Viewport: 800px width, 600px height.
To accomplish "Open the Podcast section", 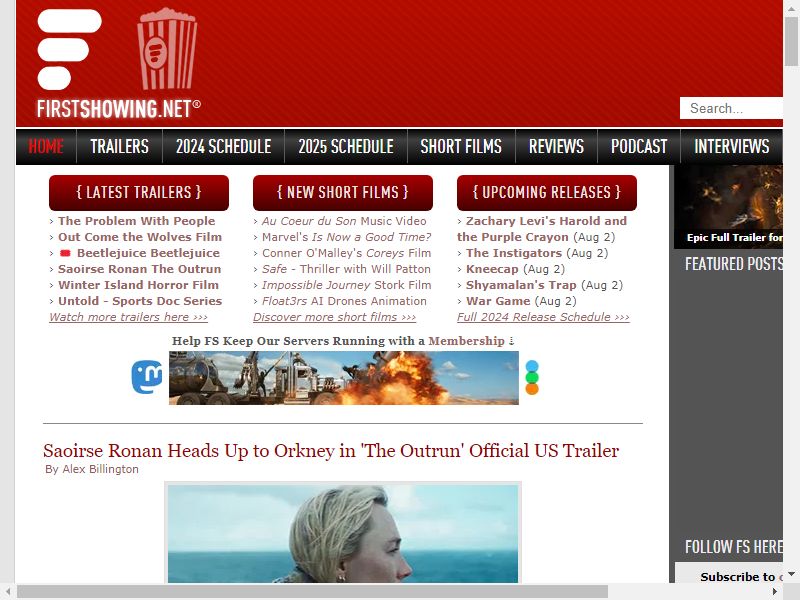I will pyautogui.click(x=639, y=146).
